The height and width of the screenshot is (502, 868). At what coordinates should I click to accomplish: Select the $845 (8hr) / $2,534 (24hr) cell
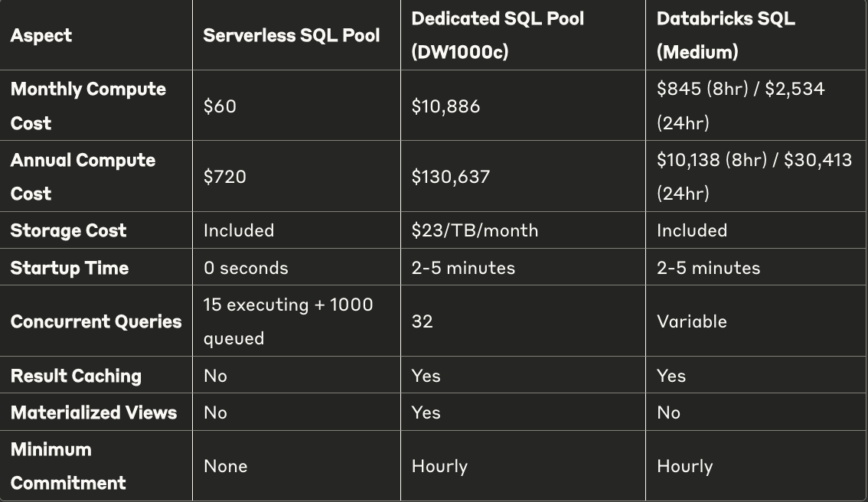point(741,106)
